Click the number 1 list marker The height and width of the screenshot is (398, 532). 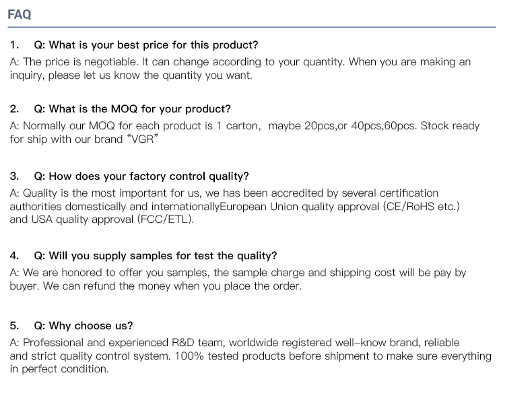pos(14,45)
